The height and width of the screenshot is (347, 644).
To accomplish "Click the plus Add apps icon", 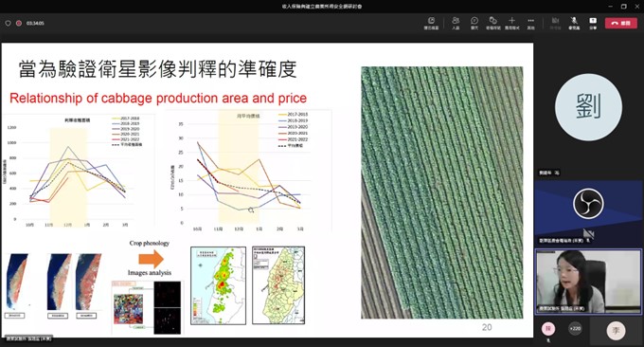I will (x=511, y=23).
